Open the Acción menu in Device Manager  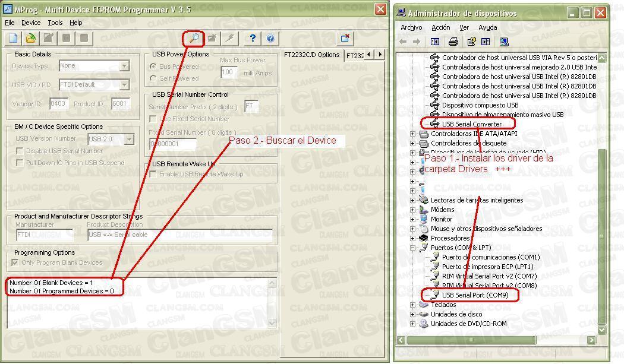click(x=440, y=27)
